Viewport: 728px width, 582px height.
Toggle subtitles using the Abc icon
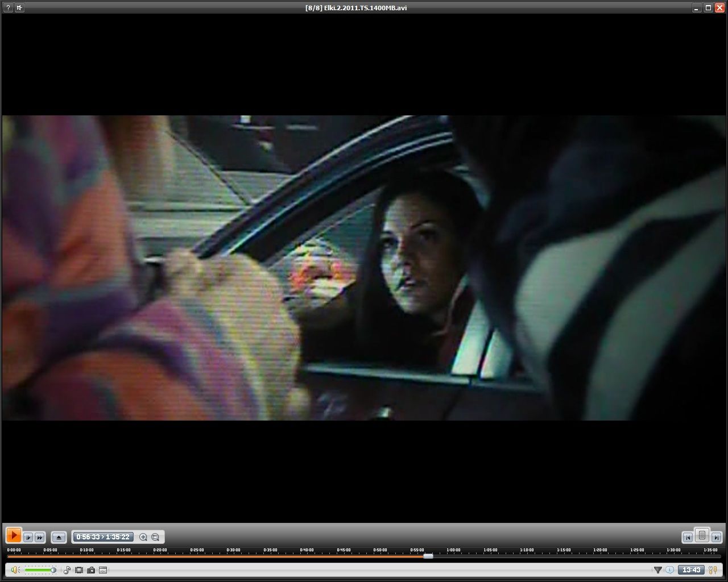(x=103, y=570)
